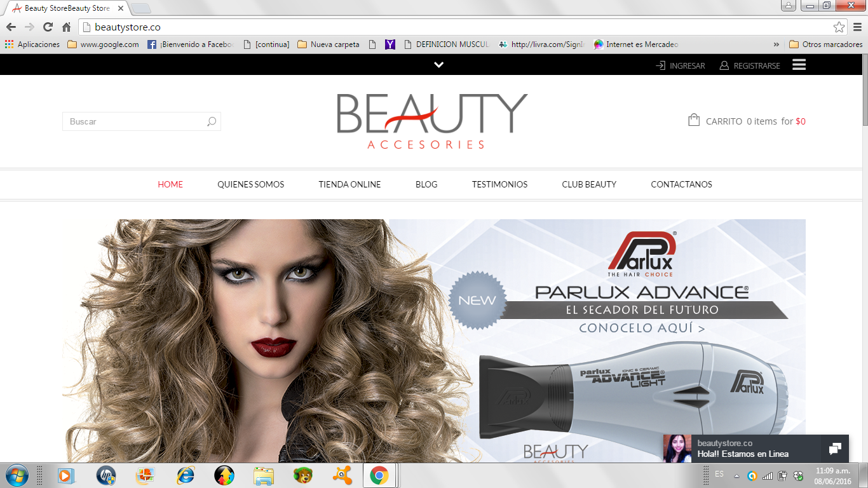Click the power plug battery tray icon

coord(783,475)
